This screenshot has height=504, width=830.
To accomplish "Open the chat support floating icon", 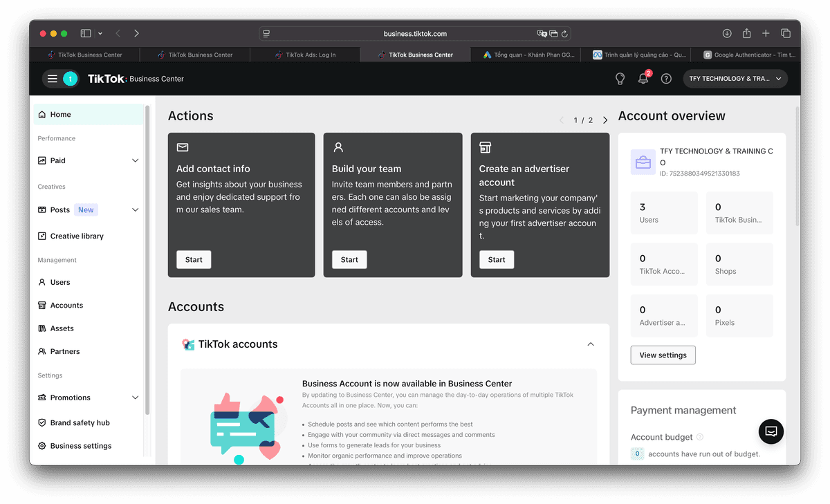I will coord(771,431).
